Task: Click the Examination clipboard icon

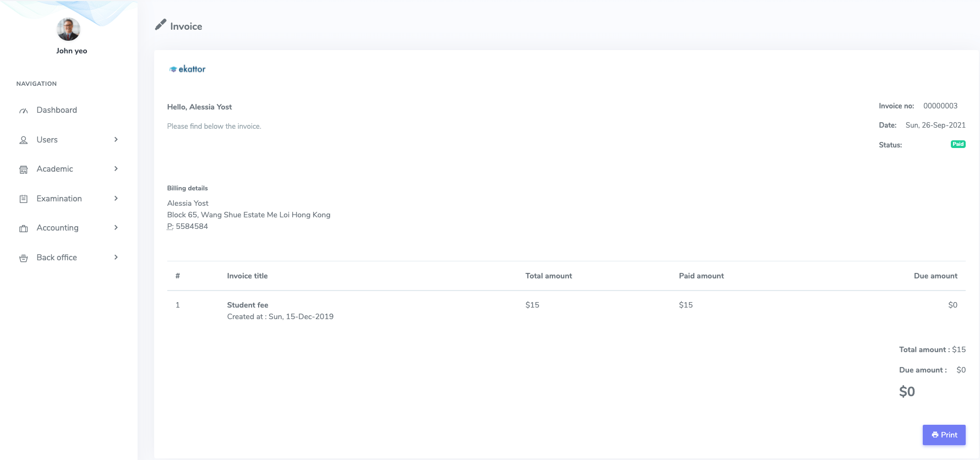Action: (23, 199)
